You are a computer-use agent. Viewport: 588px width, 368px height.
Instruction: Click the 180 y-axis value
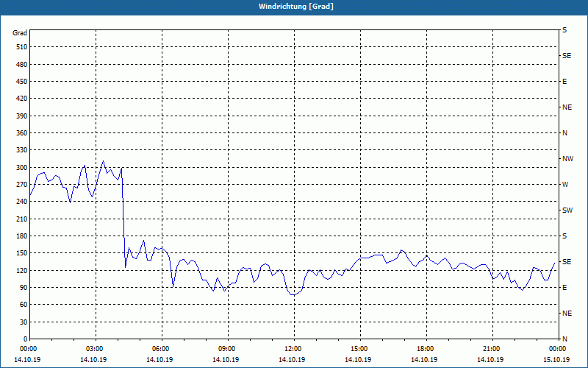[x=22, y=236]
